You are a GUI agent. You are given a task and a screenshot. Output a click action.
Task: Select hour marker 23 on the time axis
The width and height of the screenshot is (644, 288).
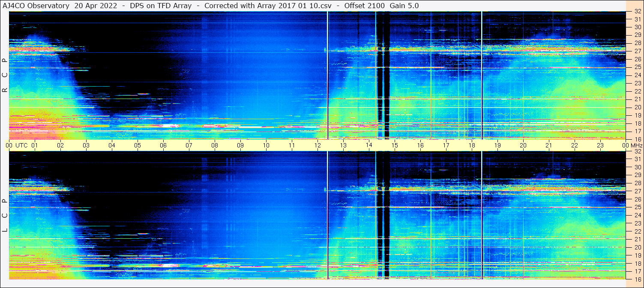tap(600, 145)
